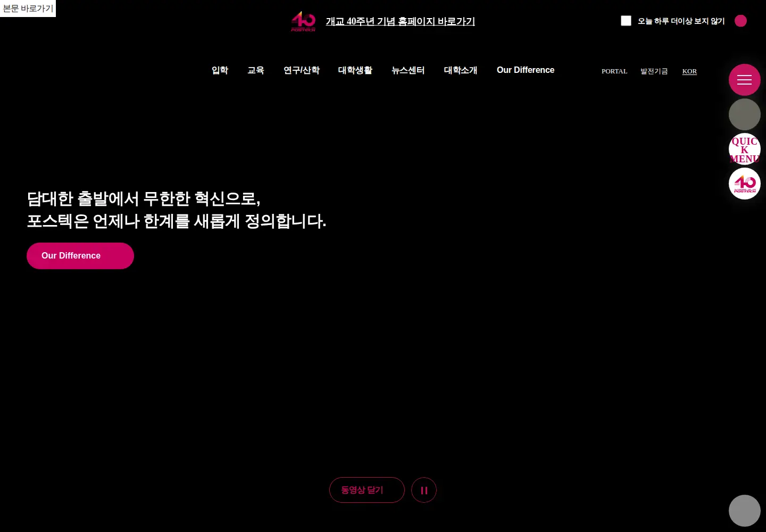
Task: Click the gray scroll-to-top circle at the bottom right
Action: (x=744, y=511)
